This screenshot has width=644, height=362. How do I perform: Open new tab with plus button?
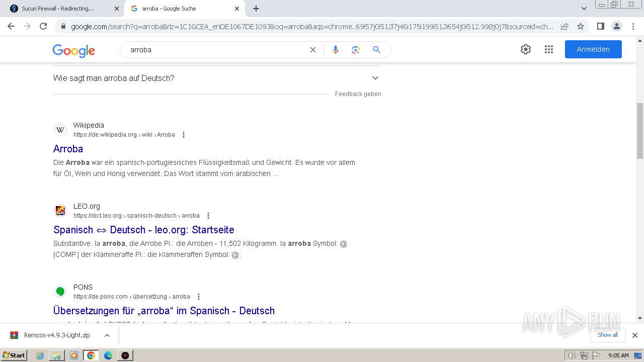256,9
